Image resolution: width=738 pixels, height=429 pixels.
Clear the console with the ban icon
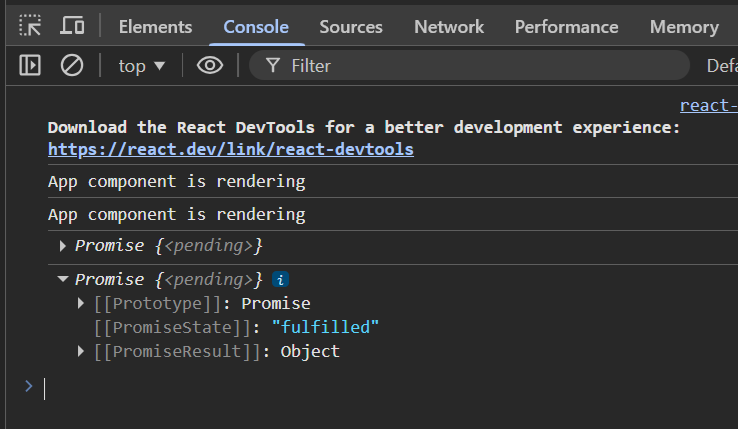(x=72, y=66)
